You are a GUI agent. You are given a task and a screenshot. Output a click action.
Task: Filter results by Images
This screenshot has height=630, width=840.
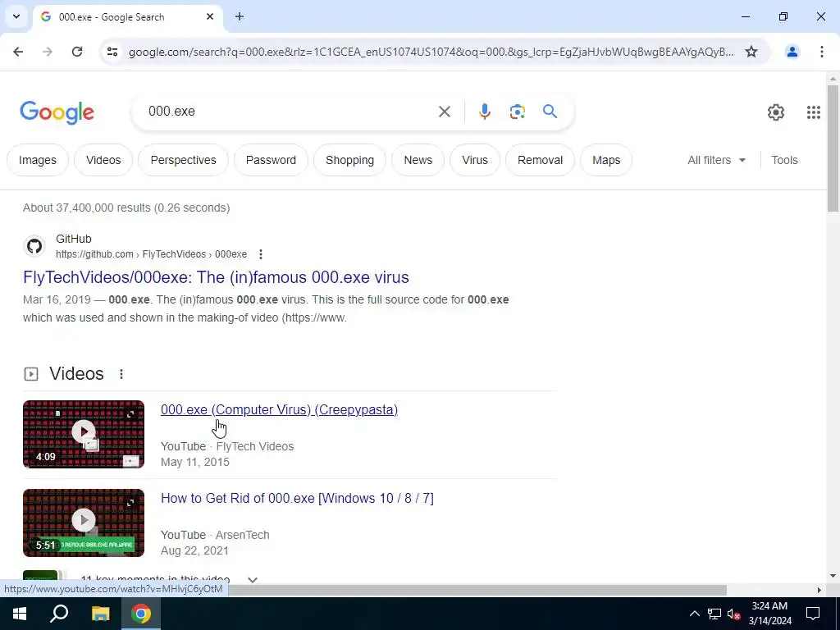(x=38, y=160)
